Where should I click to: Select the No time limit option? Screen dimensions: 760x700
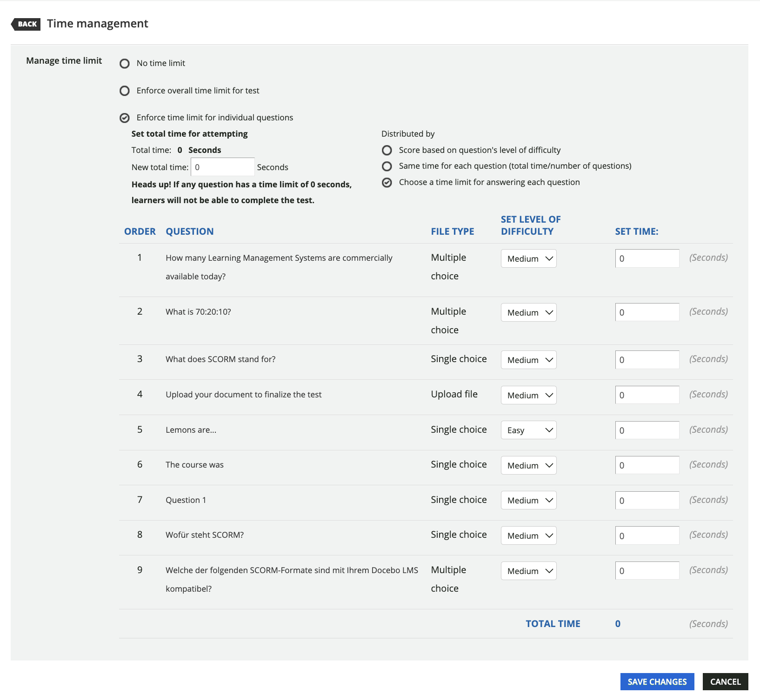[125, 63]
